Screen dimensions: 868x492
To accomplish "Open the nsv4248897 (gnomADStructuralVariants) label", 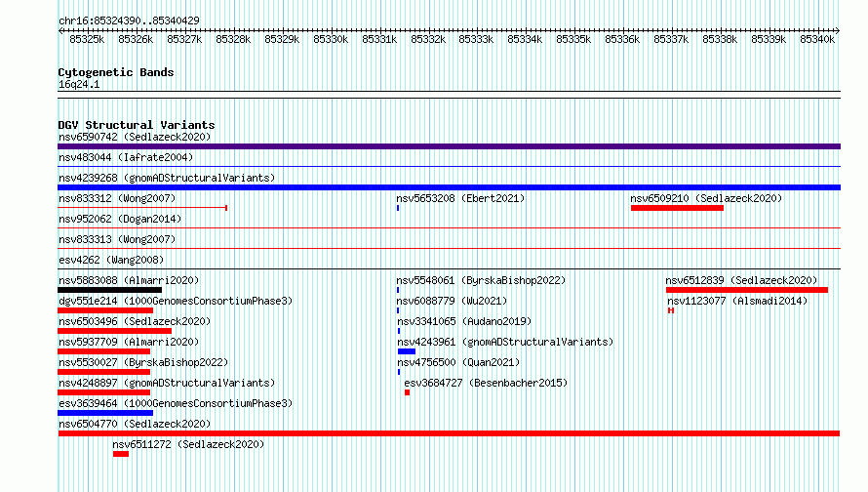I will point(167,383).
